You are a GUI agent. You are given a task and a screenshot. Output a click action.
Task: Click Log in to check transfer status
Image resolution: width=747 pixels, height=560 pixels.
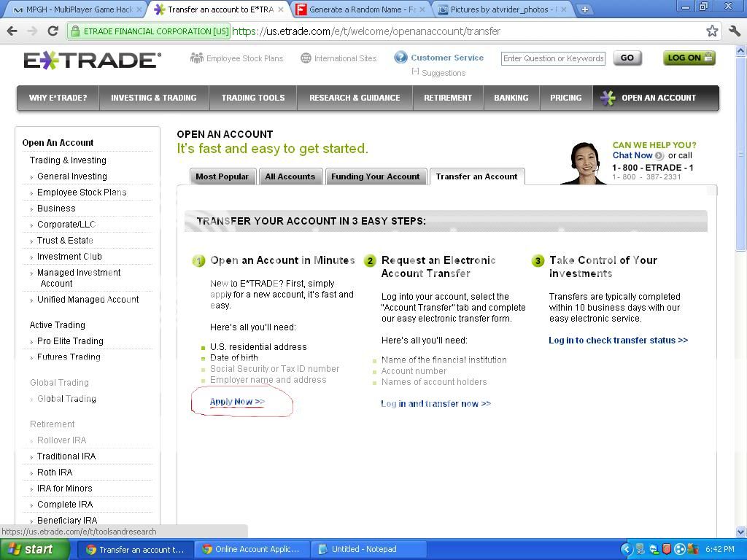click(619, 341)
